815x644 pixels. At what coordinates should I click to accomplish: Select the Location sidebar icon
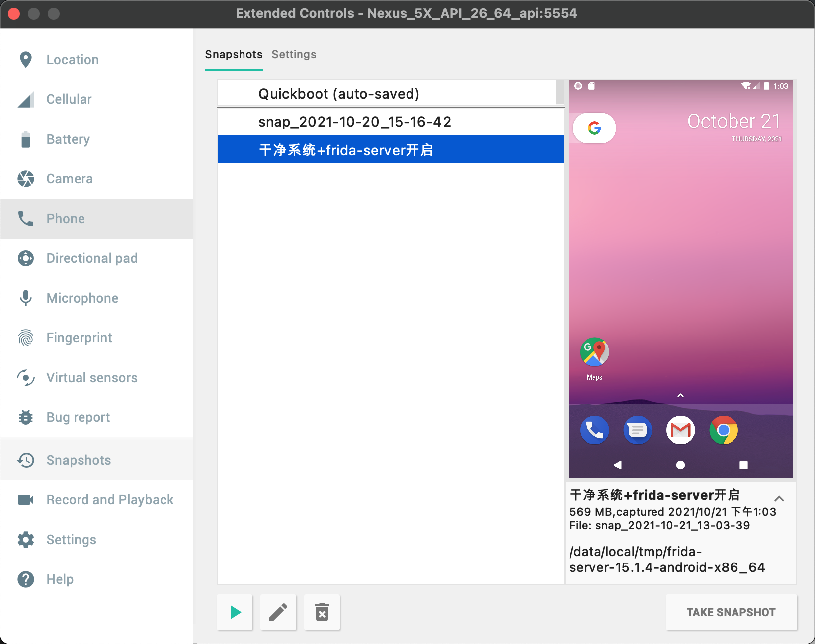pyautogui.click(x=25, y=59)
